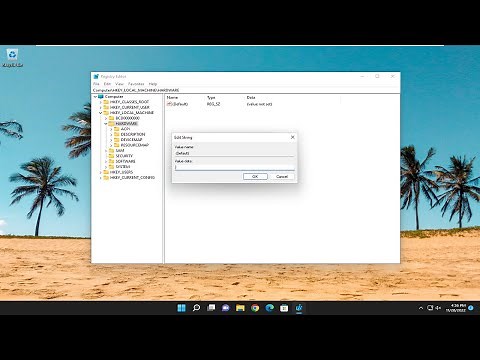This screenshot has width=480, height=360.
Task: Click the Computer monitor icon in tree
Action: pos(101,97)
